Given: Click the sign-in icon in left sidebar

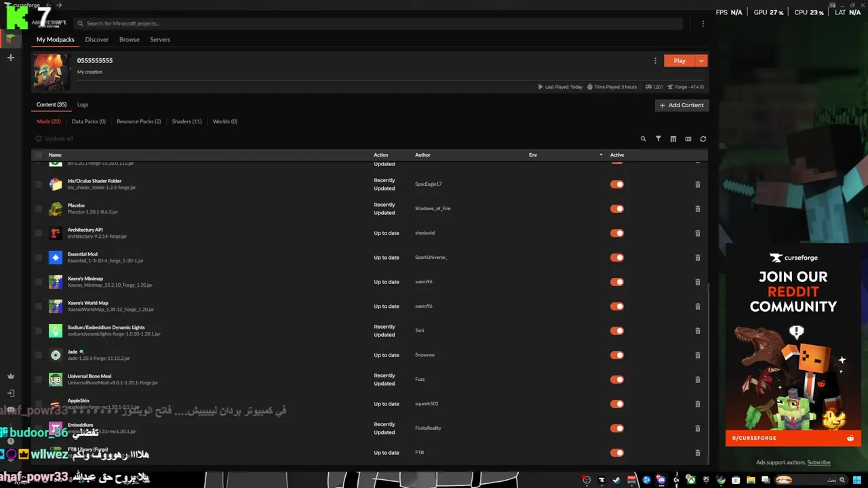Looking at the screenshot, I should (10, 393).
